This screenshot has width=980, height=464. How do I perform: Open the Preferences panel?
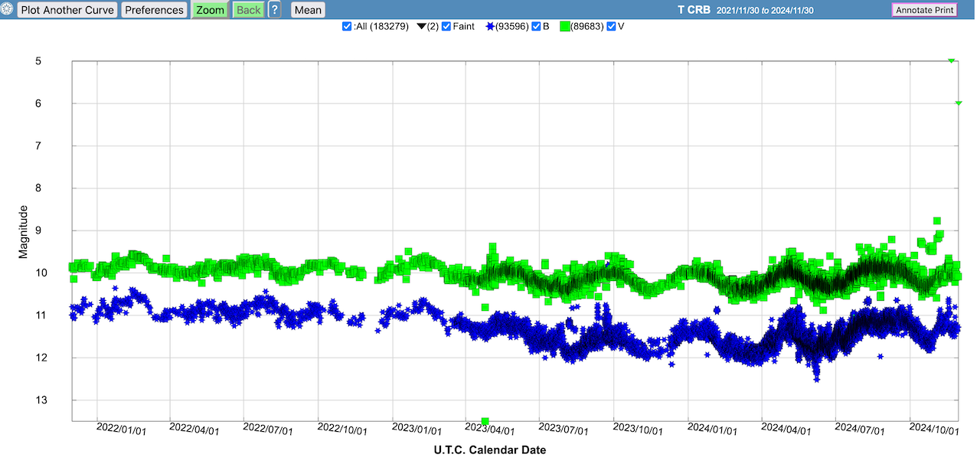[154, 10]
